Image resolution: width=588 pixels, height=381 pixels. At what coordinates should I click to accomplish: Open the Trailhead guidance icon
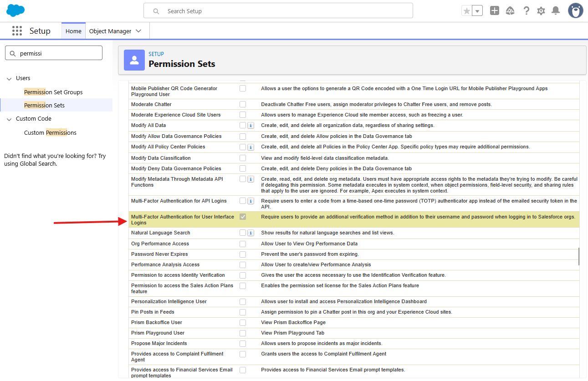(510, 10)
